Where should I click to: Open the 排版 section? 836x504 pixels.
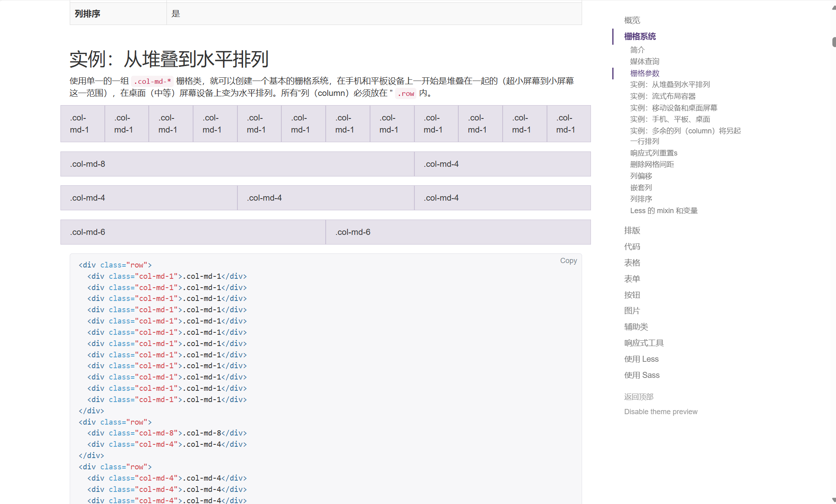pyautogui.click(x=632, y=230)
